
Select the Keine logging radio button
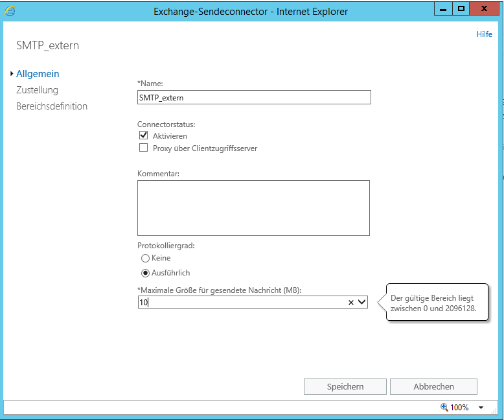pyautogui.click(x=145, y=258)
